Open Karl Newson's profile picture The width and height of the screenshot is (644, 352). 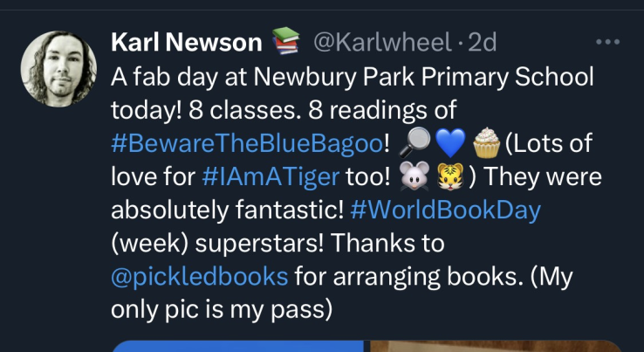58,69
